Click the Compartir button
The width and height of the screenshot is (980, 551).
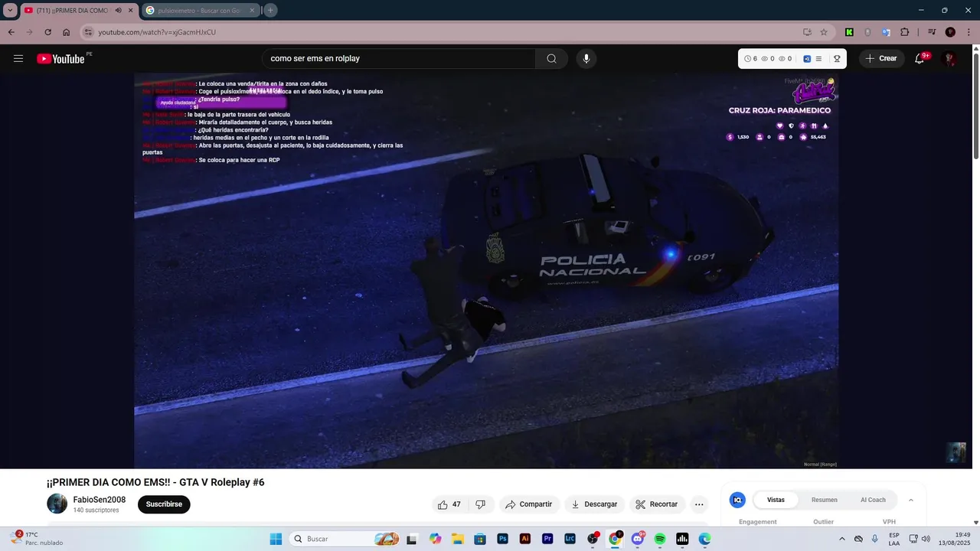(528, 504)
